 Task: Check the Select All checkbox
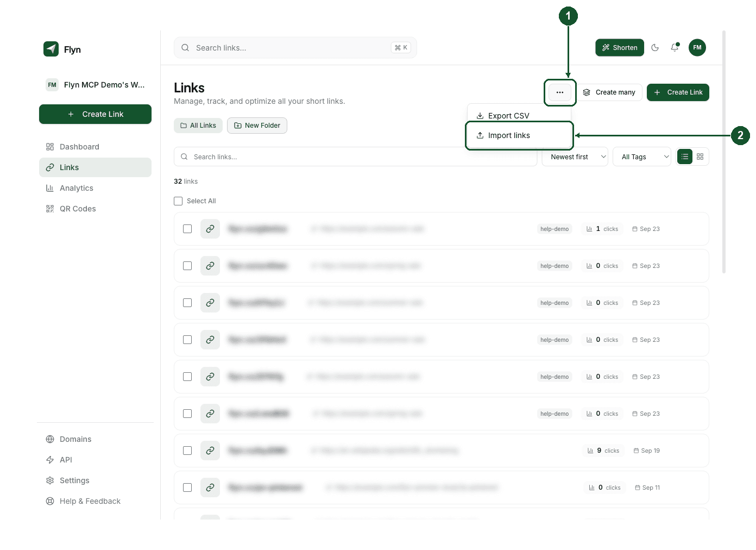tap(178, 201)
